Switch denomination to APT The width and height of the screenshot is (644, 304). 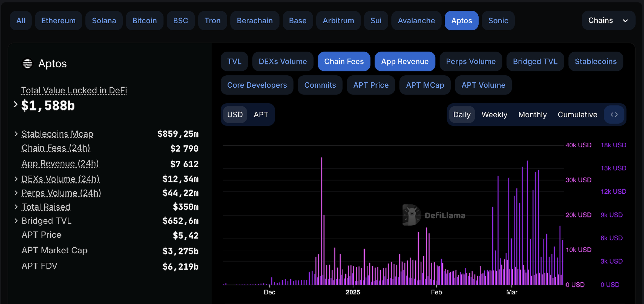pyautogui.click(x=261, y=114)
